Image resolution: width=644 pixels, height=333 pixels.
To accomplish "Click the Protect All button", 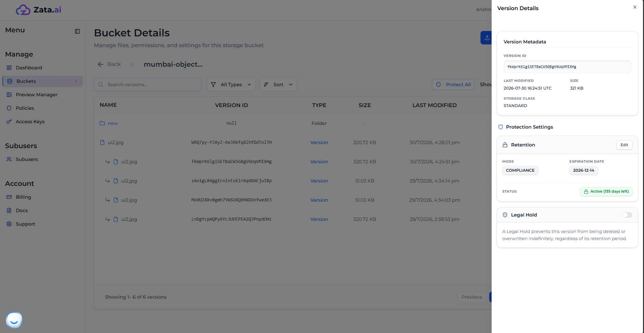I will [453, 85].
